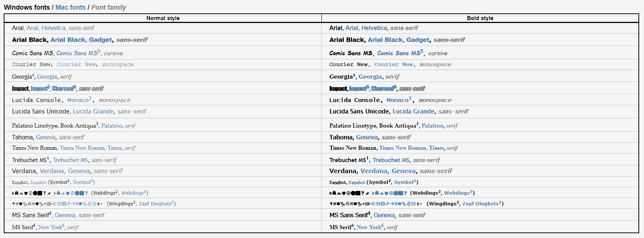This screenshot has height=238, width=644.
Task: Click black 'Trebuchet MS' in Bold style column
Action: coord(347,160)
